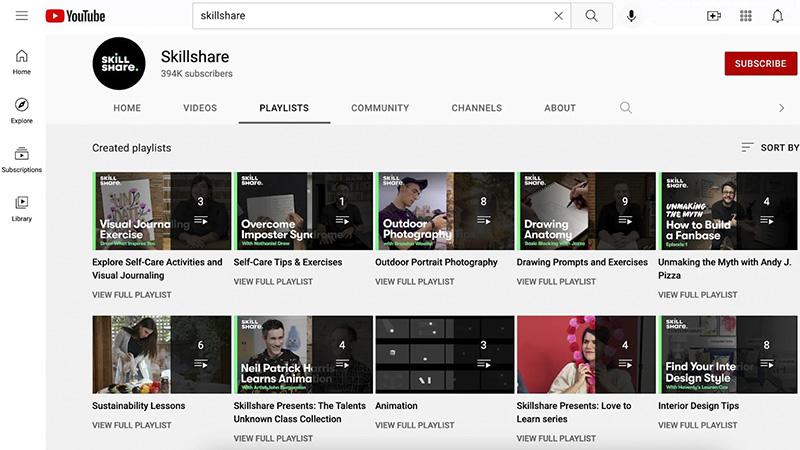View full playlist under Unmaking the Myth
The image size is (800, 450).
(x=697, y=295)
